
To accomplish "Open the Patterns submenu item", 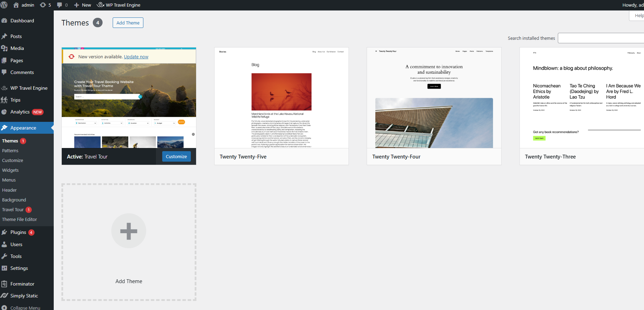I will (x=10, y=150).
